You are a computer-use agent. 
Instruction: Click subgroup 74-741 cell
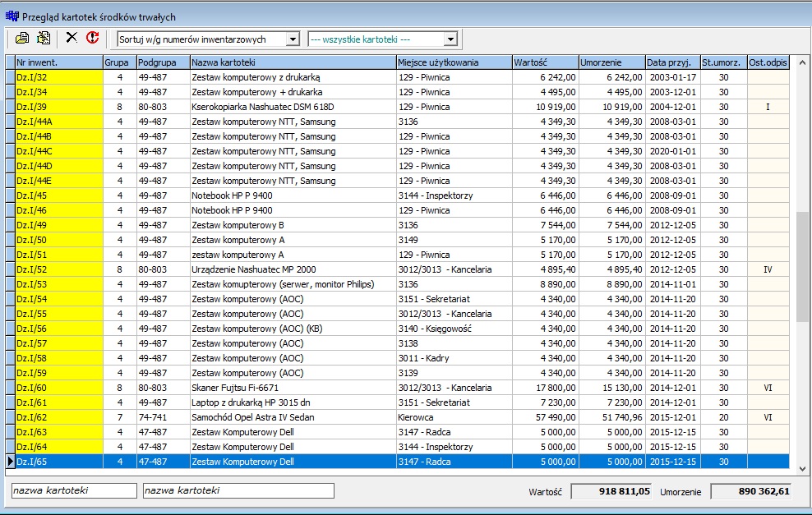[163, 417]
